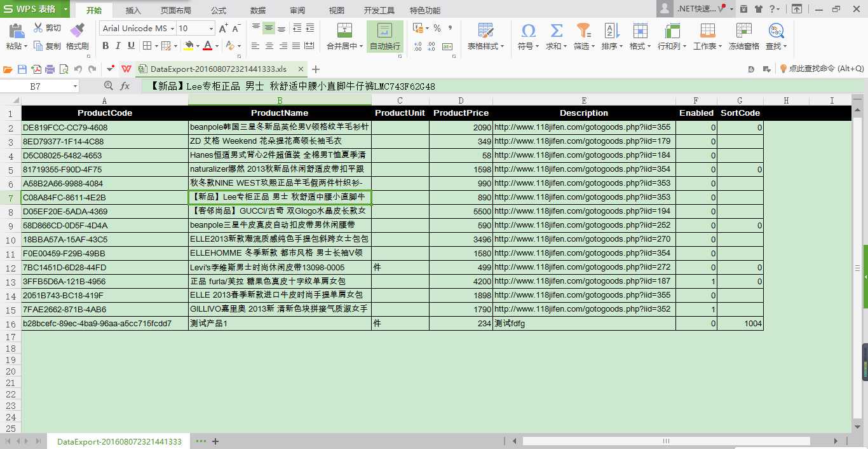Screen dimensions: 868x449
Task: Toggle Wrap Text (自动换行) button
Action: click(384, 36)
